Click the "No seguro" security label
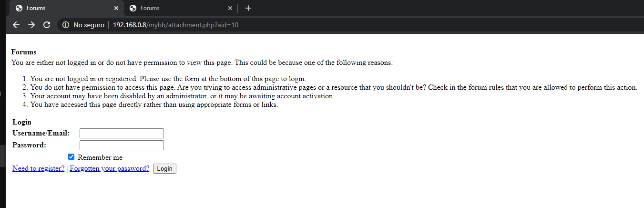 coord(89,25)
